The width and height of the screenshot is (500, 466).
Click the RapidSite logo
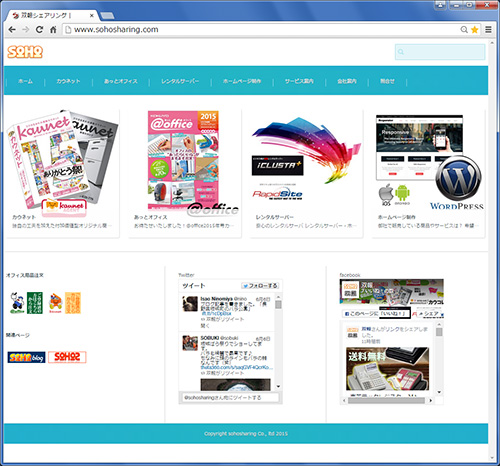click(x=277, y=194)
